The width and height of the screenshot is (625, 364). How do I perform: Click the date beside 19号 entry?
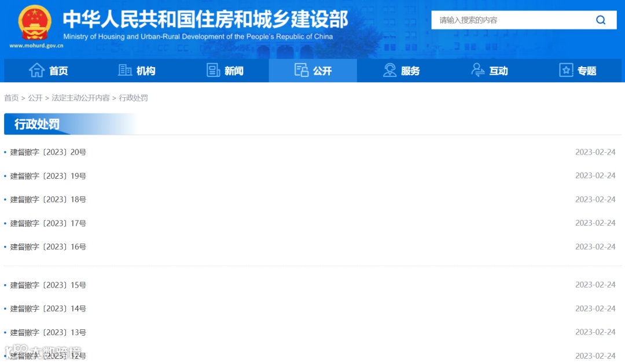[595, 175]
